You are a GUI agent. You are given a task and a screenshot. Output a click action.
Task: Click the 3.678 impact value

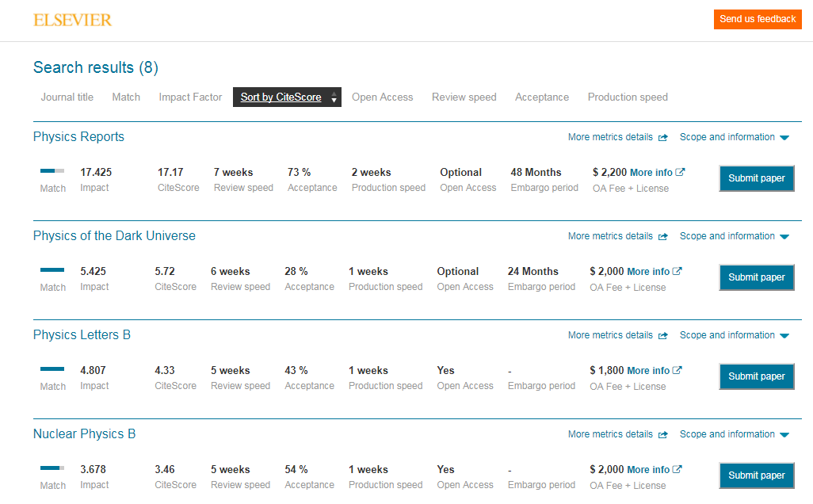93,469
